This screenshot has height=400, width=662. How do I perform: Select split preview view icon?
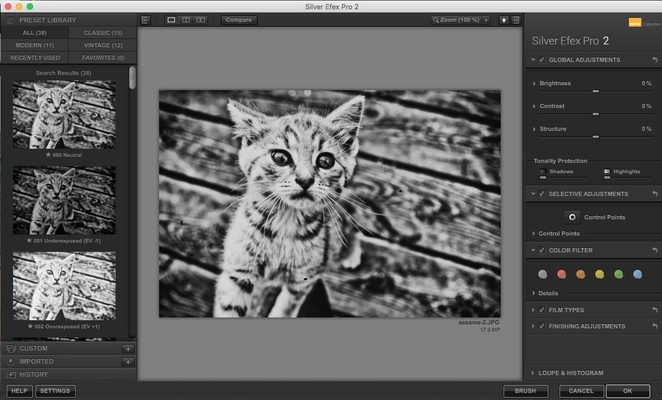pyautogui.click(x=186, y=19)
